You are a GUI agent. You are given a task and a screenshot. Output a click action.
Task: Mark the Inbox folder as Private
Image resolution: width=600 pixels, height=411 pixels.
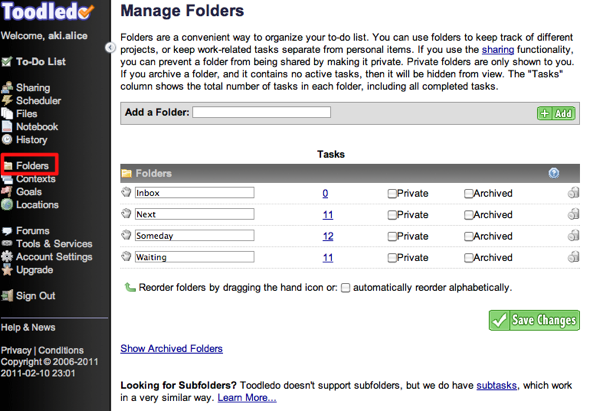click(x=392, y=194)
